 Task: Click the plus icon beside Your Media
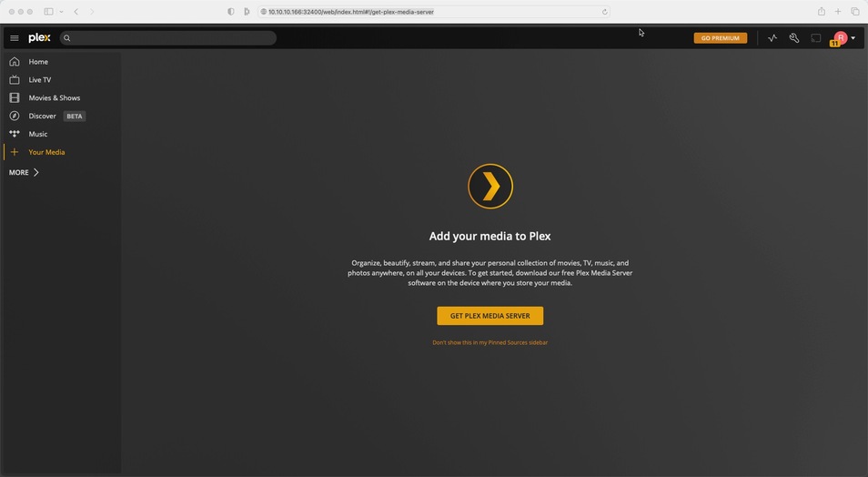[15, 152]
